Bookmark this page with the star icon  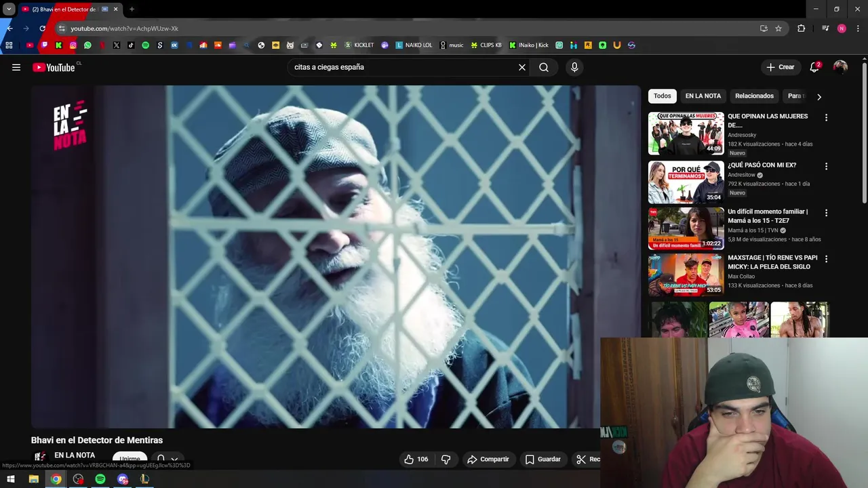(x=778, y=28)
